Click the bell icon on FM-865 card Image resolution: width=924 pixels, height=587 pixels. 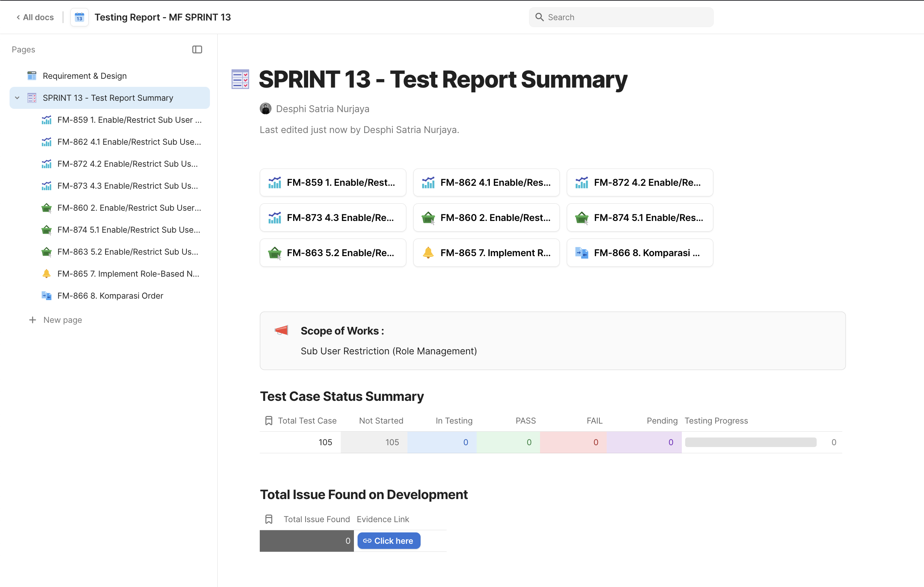(428, 253)
